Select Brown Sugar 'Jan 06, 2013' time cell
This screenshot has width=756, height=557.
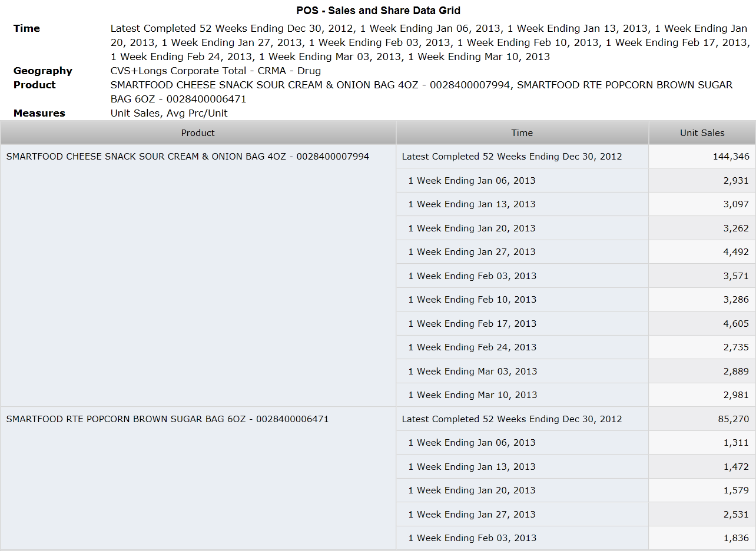[x=522, y=442]
